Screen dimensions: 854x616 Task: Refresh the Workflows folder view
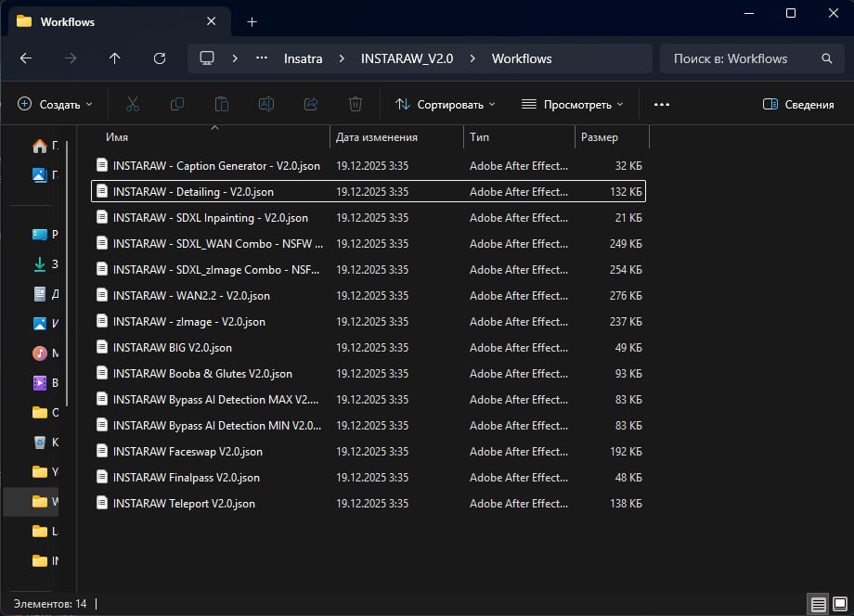(x=159, y=58)
